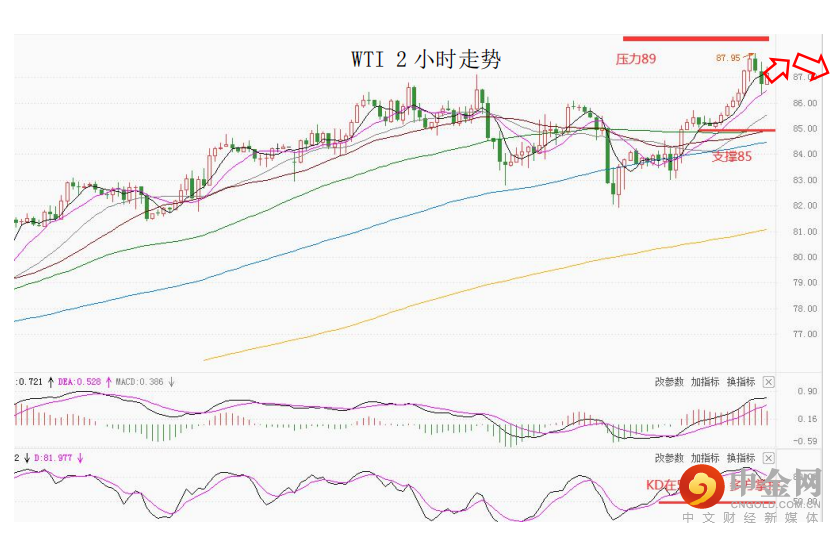Click the D:81.977 value label
Screen dimensions: 836x536
(x=53, y=458)
